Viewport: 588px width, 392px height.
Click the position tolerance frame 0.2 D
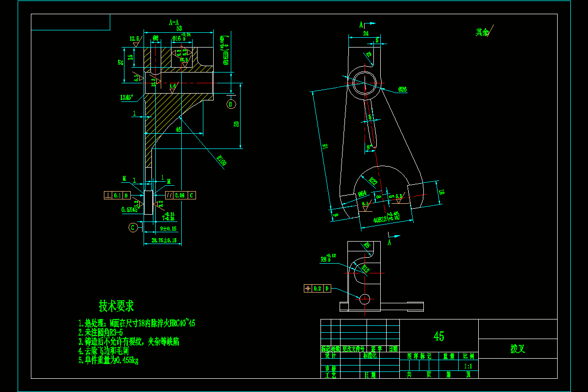pyautogui.click(x=318, y=289)
